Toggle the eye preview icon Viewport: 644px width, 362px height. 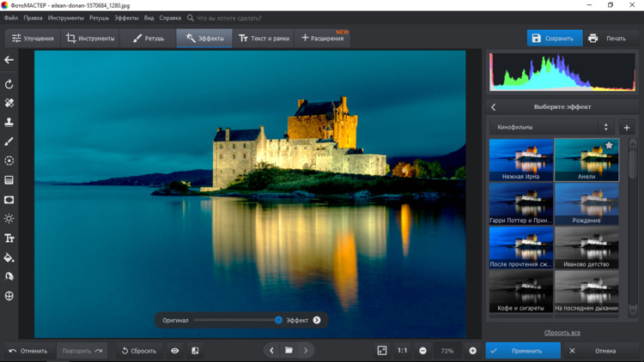(x=175, y=351)
